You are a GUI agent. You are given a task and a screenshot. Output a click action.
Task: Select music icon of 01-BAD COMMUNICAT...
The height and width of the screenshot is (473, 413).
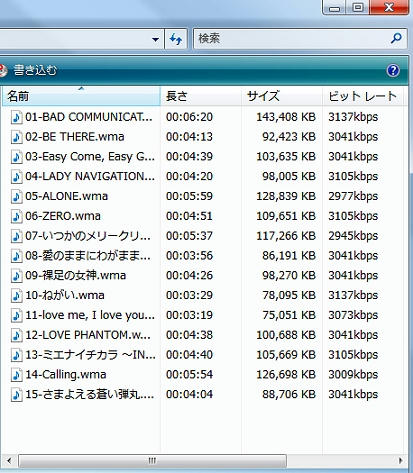[17, 117]
